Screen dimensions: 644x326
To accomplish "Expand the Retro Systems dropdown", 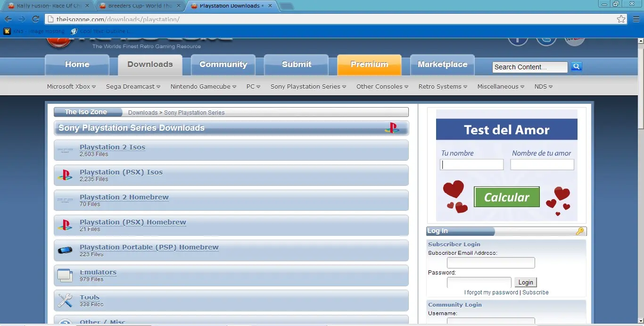I will (443, 86).
